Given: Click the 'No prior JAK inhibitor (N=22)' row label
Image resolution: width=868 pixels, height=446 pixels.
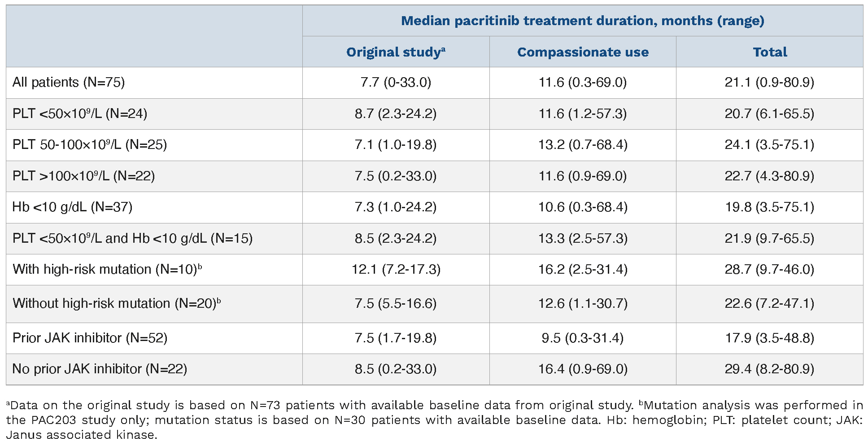Looking at the screenshot, I should pyautogui.click(x=100, y=369).
